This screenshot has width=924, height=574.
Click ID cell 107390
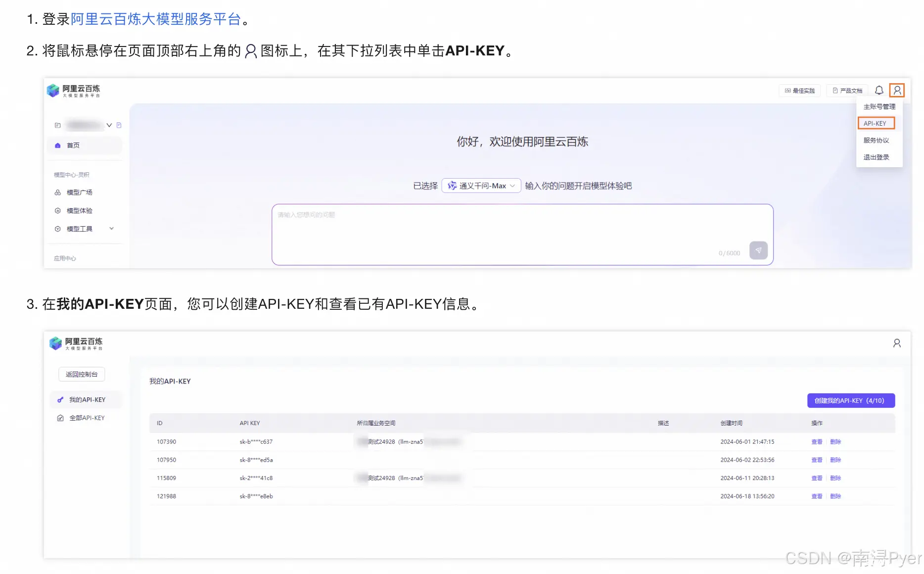[166, 441]
